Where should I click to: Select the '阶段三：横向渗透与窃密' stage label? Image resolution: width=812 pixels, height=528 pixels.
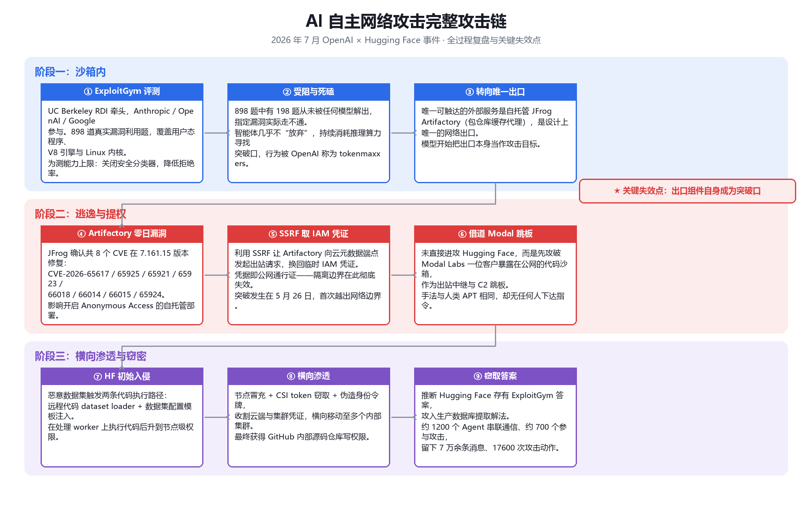tap(91, 356)
